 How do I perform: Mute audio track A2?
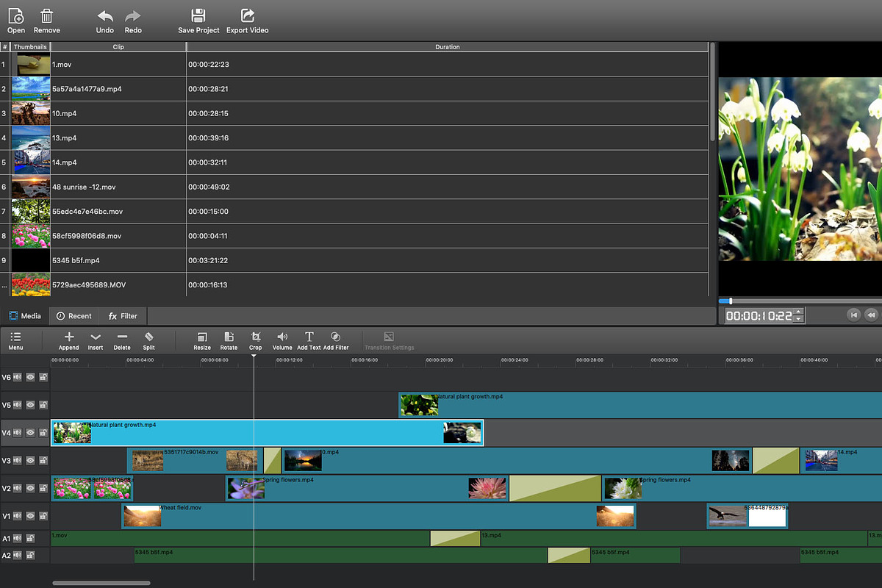click(18, 556)
